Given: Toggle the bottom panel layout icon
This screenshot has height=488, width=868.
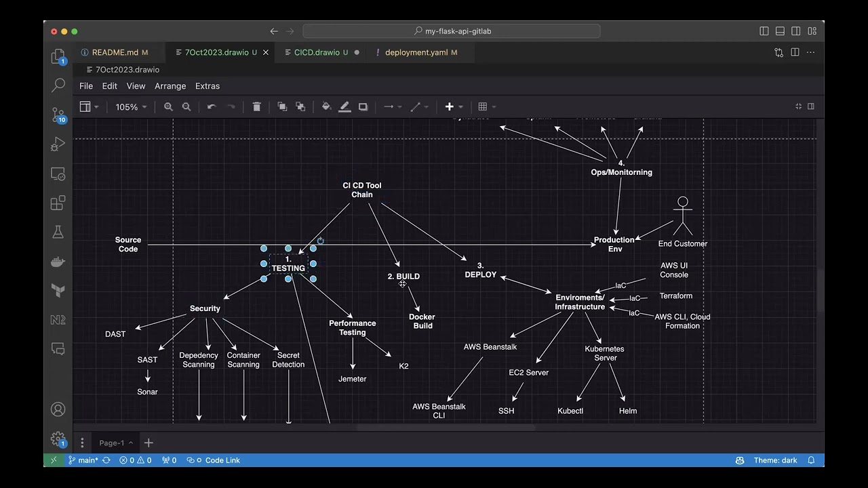Looking at the screenshot, I should (x=780, y=31).
